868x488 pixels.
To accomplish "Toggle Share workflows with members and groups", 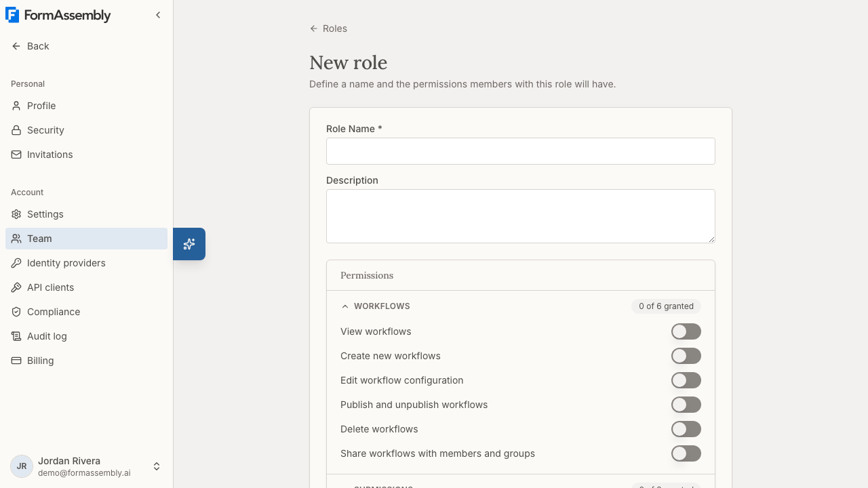I will click(x=686, y=453).
